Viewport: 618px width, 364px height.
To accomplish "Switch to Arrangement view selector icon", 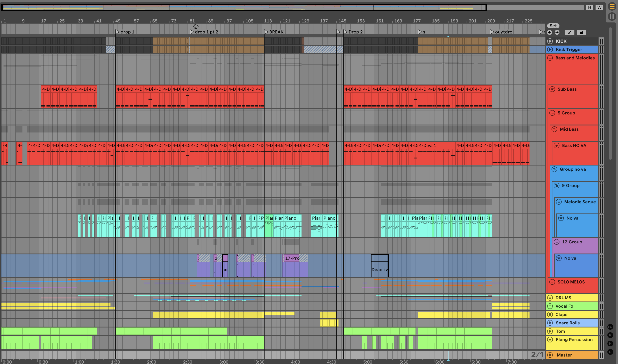I will coord(612,7).
